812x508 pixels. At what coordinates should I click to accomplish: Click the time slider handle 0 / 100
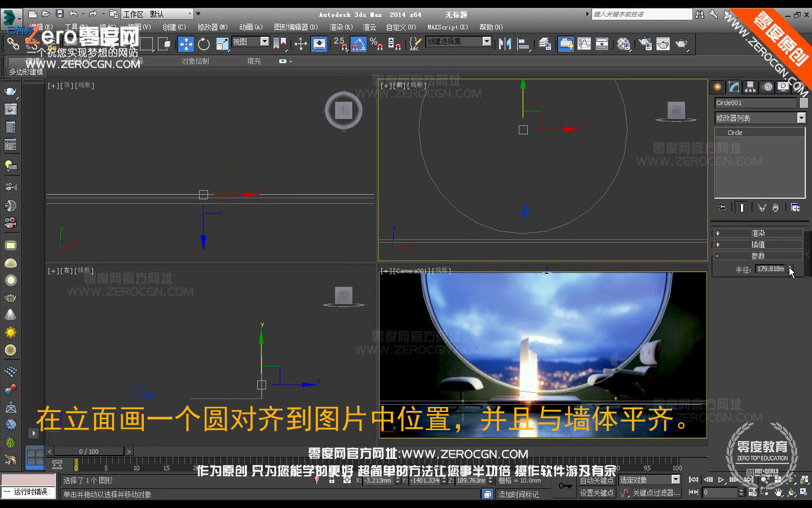89,452
